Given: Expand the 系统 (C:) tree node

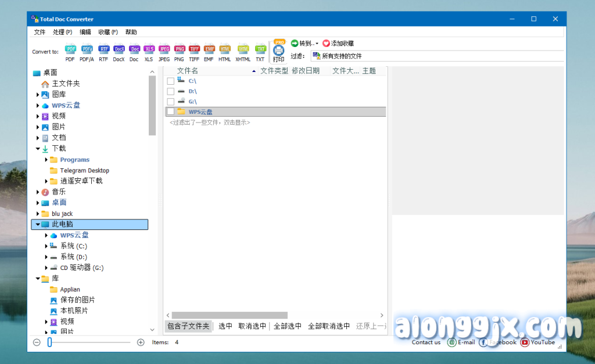Looking at the screenshot, I should 46,246.
